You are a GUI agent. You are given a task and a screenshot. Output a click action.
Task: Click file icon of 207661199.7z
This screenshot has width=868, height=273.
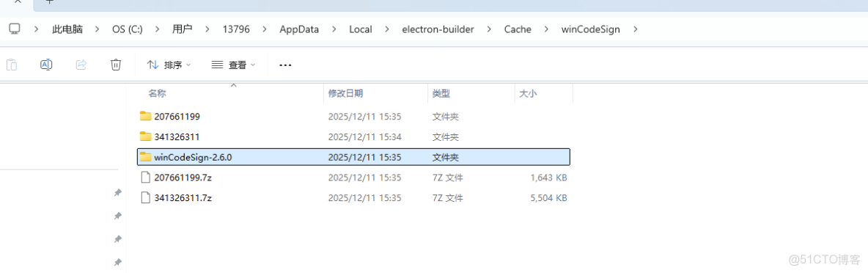(146, 177)
